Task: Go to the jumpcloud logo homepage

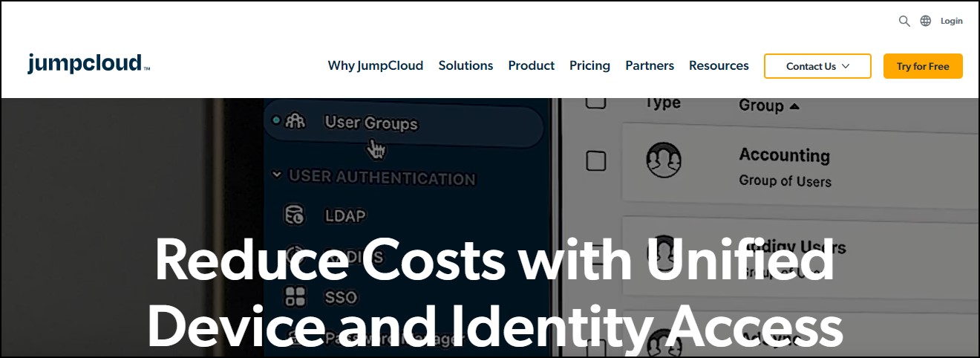Action: tap(89, 65)
